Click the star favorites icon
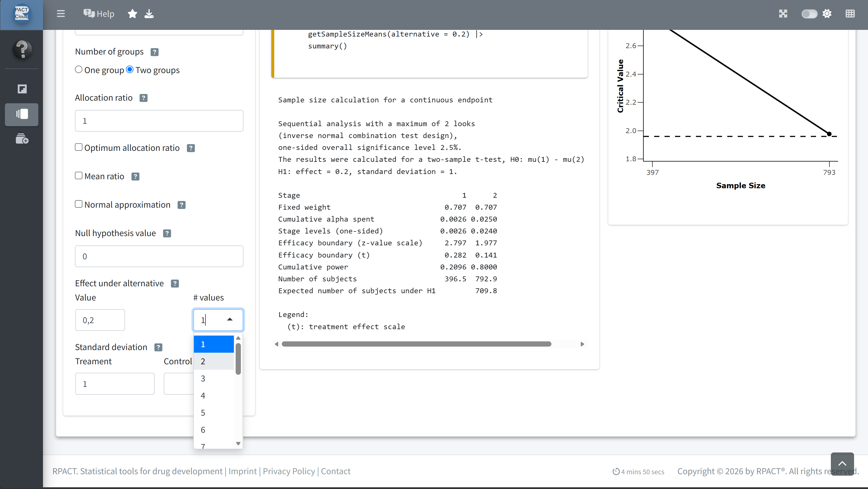This screenshot has height=489, width=868. (x=132, y=13)
